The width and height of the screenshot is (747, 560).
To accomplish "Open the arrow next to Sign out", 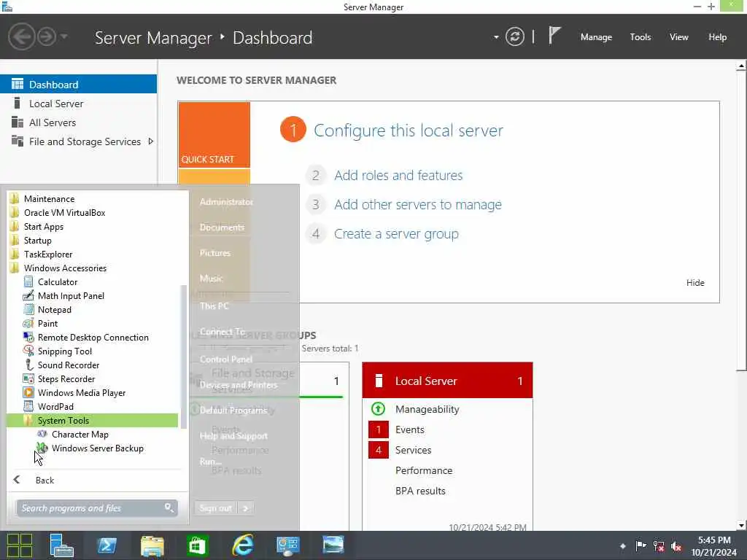I will coord(246,508).
